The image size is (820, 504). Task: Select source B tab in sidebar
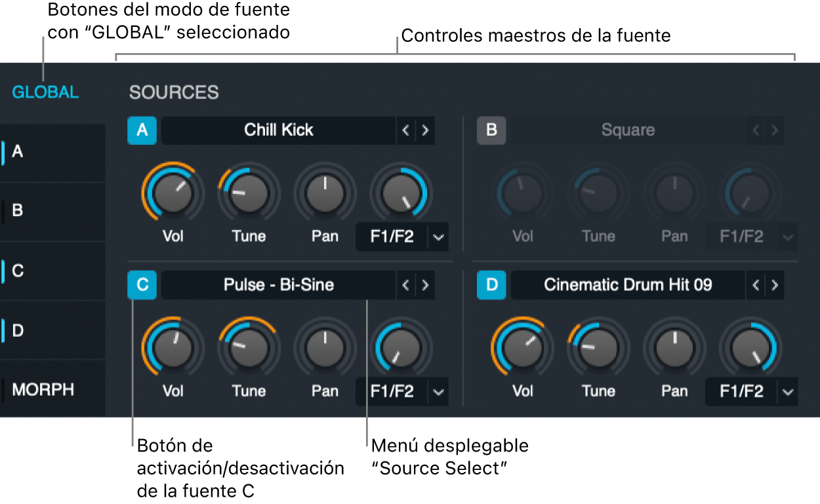[52, 212]
